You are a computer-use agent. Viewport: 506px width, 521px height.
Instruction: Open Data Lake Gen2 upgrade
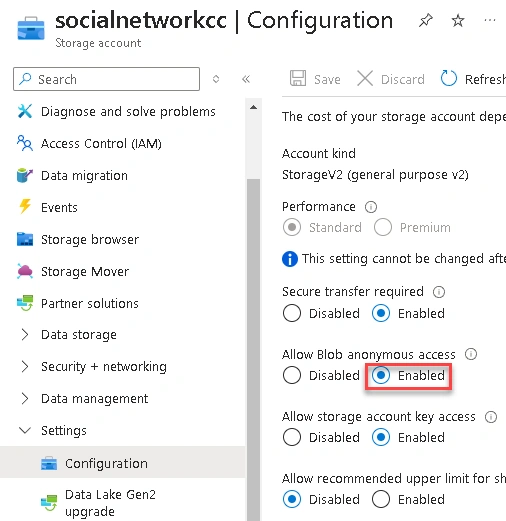(110, 503)
